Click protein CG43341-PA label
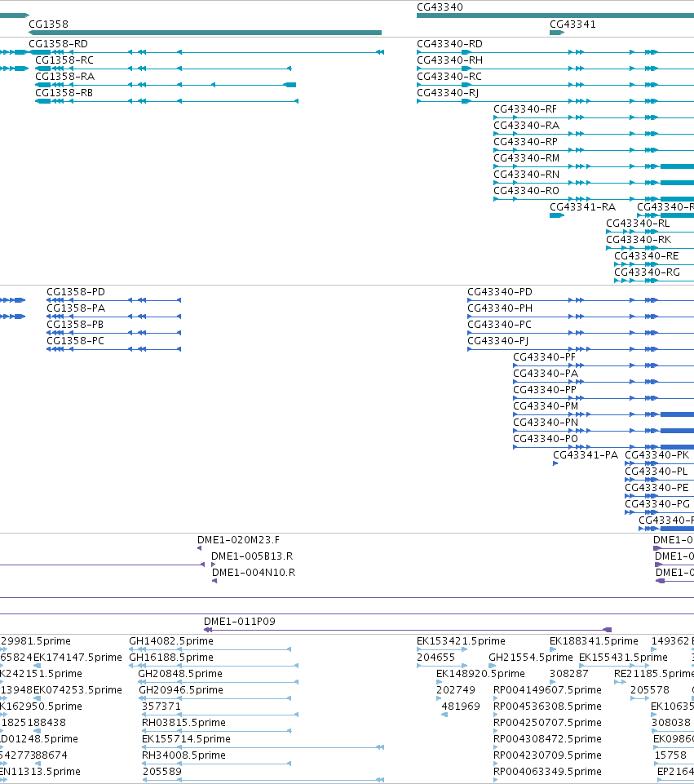This screenshot has width=694, height=784. (x=586, y=454)
